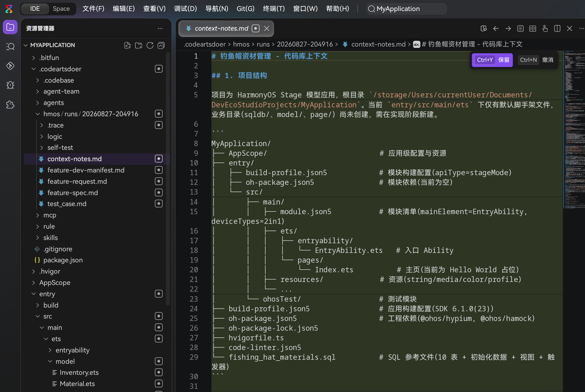Collapse the MYAPPLICATION root section
Screen dimensions: 585x392
click(x=26, y=45)
